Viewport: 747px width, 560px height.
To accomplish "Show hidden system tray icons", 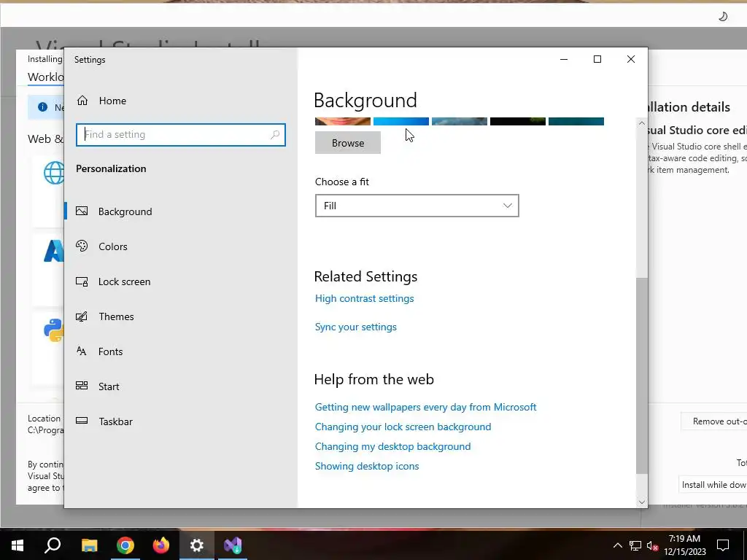I will (x=617, y=545).
